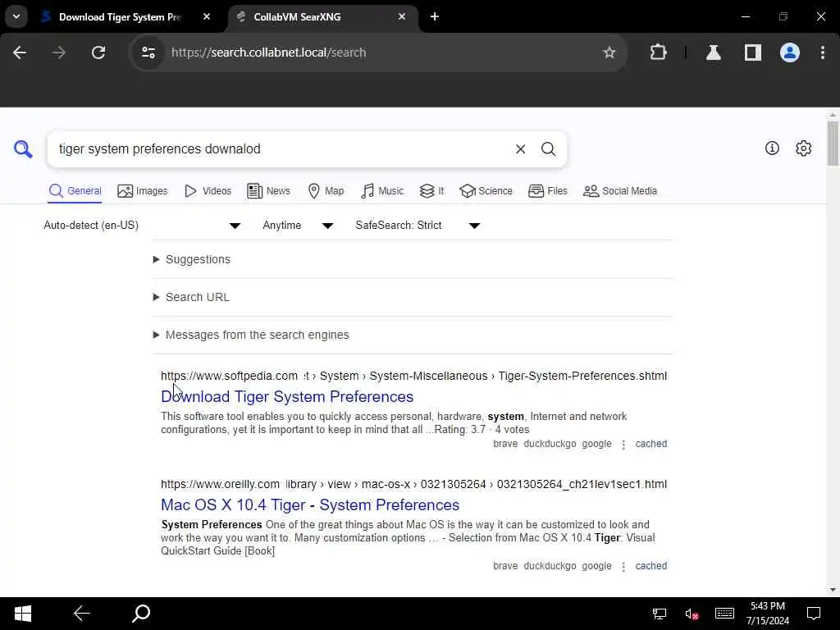Close the CollabVM SearXNG tab
This screenshot has height=630, width=840.
[402, 16]
